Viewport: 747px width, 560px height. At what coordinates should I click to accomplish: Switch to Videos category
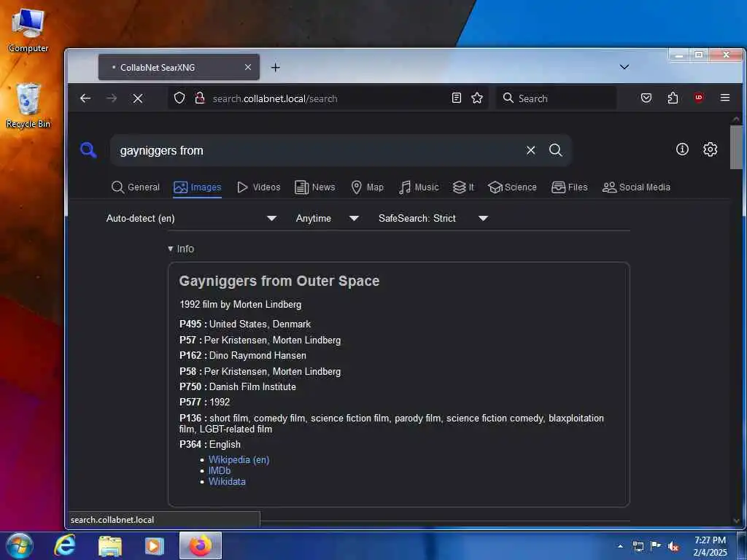pos(259,187)
